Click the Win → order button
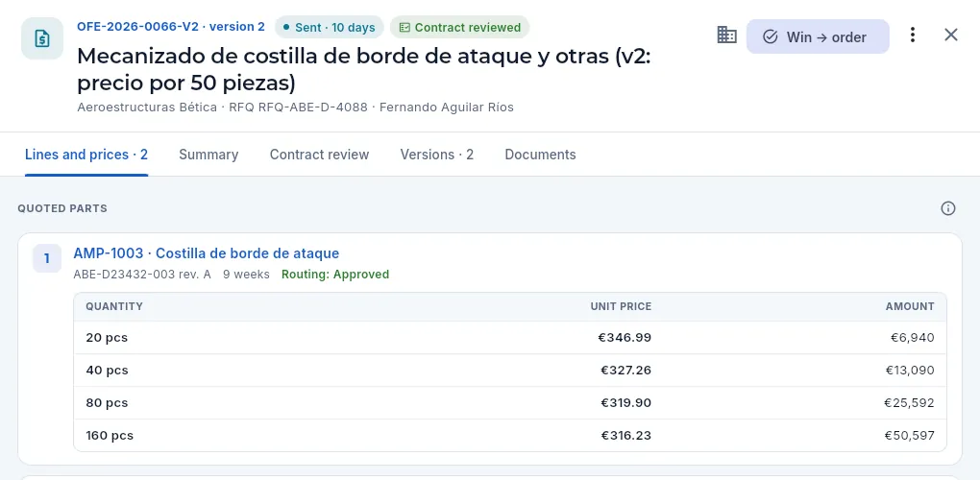This screenshot has width=980, height=480. pos(818,36)
